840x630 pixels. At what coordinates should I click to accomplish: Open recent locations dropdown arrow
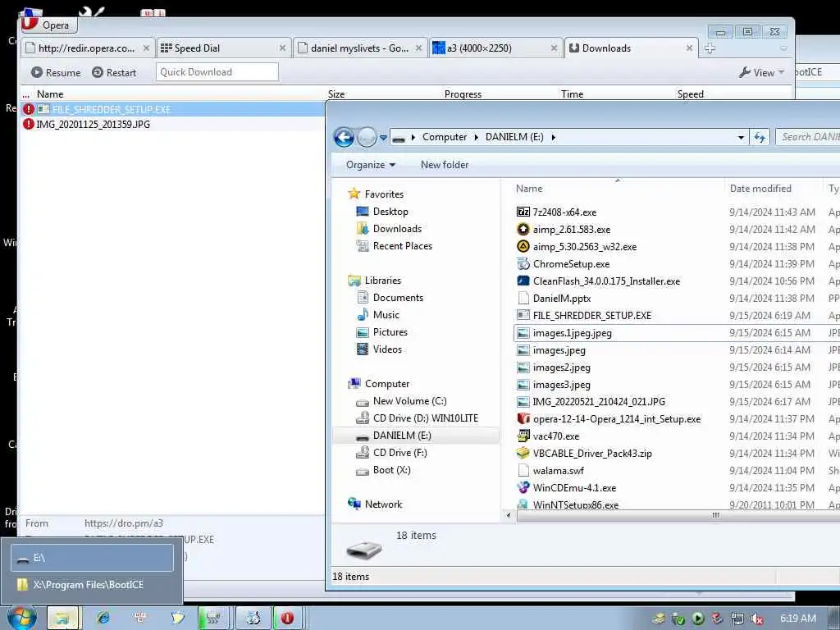[x=384, y=138]
